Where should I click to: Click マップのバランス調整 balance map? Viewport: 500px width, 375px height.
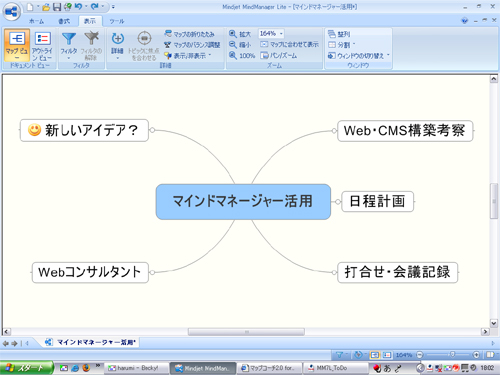(x=192, y=45)
